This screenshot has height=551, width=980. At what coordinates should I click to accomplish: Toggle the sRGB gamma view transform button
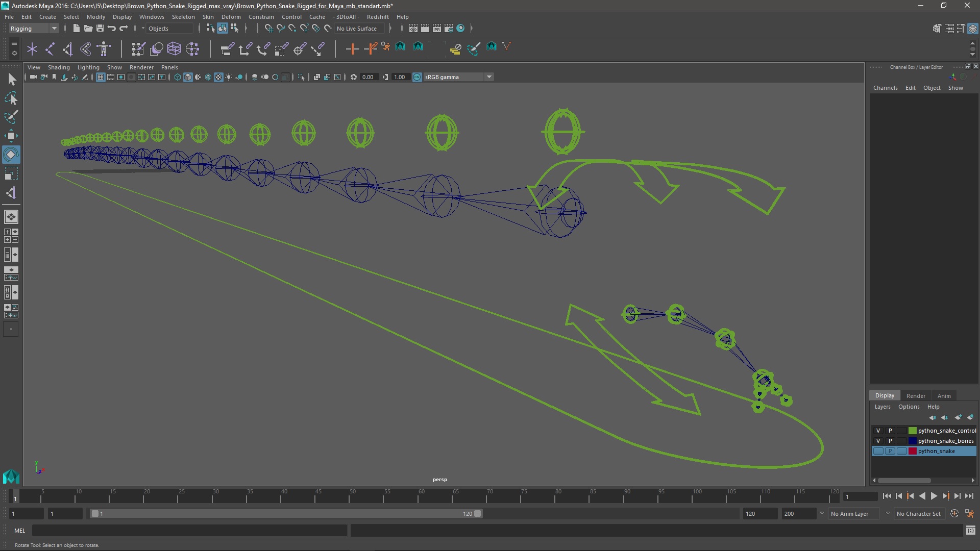click(x=417, y=77)
